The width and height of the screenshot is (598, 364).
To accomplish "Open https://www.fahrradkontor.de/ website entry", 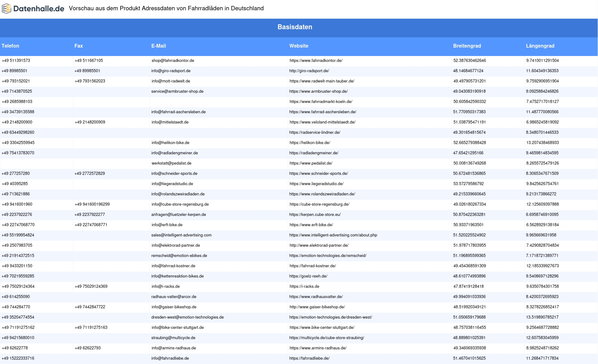I will point(316,61).
